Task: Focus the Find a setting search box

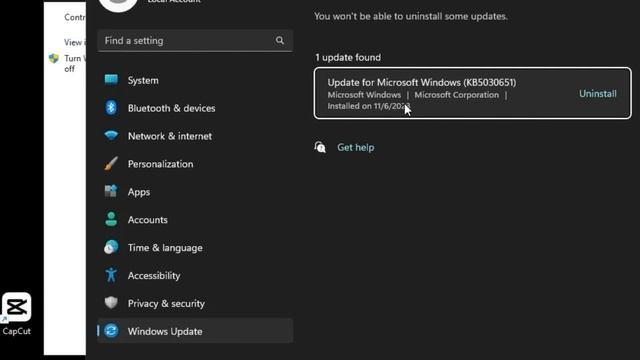Action: click(195, 40)
